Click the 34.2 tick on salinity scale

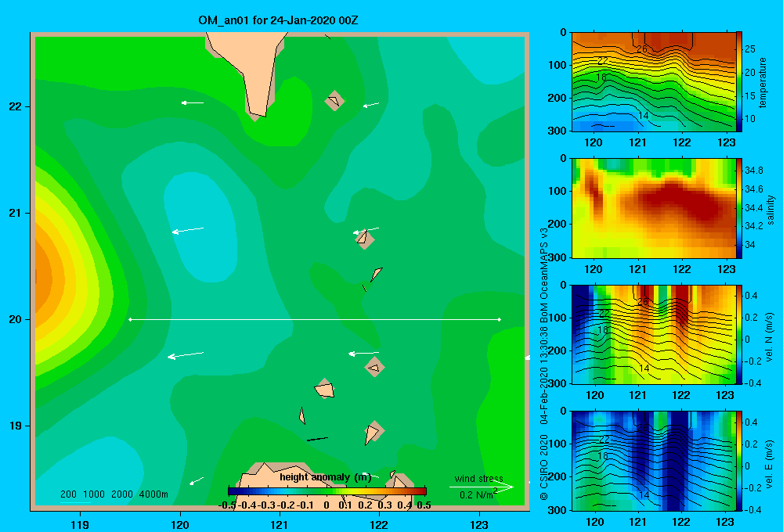click(753, 225)
